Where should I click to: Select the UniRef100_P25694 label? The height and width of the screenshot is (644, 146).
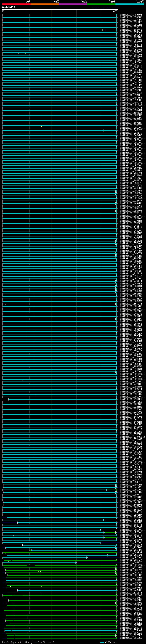[131, 472]
